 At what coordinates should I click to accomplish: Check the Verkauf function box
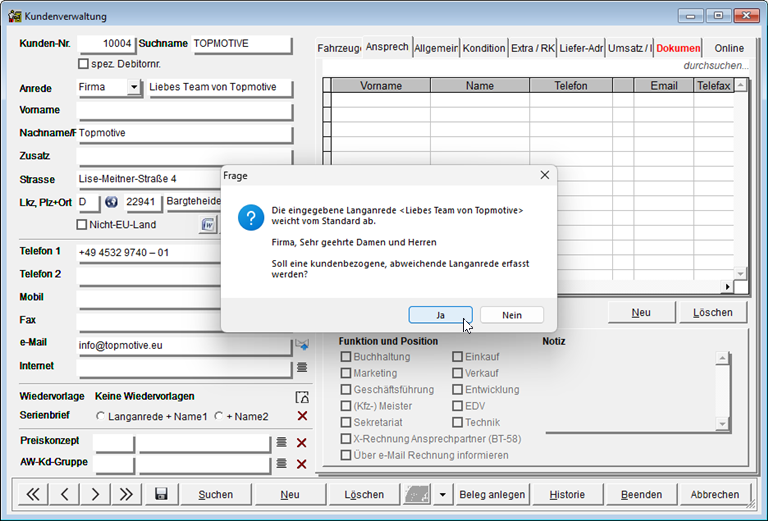(457, 373)
